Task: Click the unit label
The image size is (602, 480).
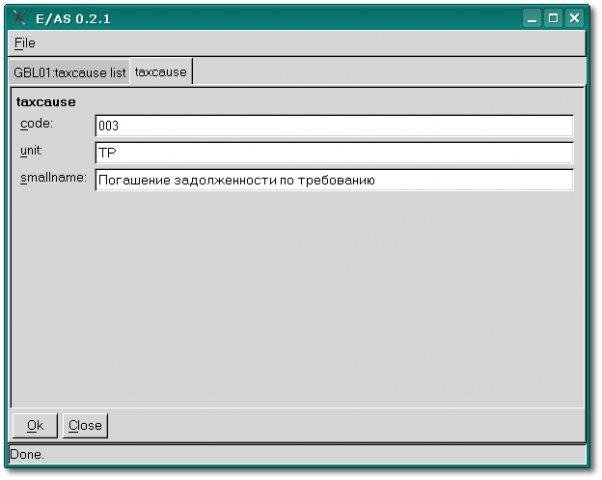Action: click(x=31, y=151)
